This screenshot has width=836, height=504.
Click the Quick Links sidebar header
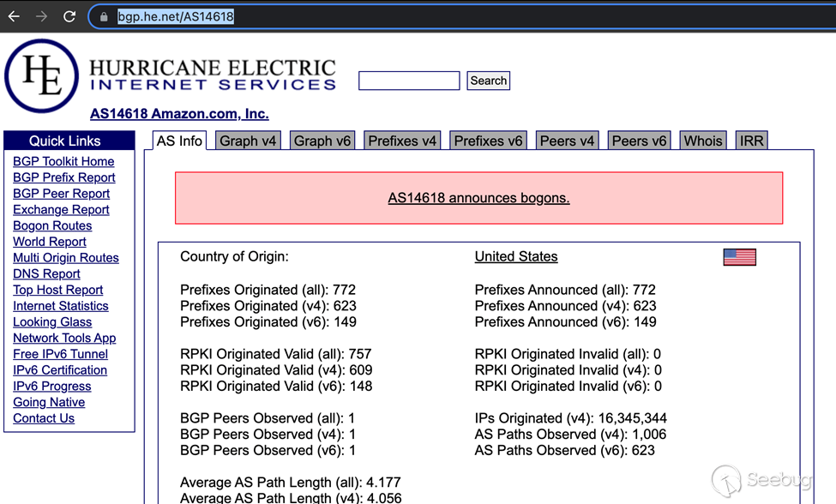(x=69, y=141)
